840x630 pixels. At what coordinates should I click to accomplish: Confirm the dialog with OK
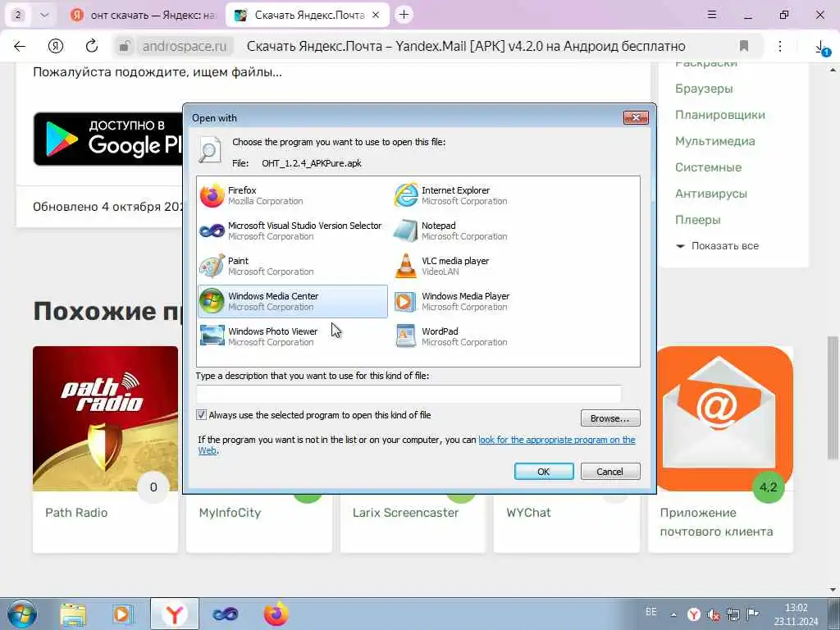[x=544, y=472]
